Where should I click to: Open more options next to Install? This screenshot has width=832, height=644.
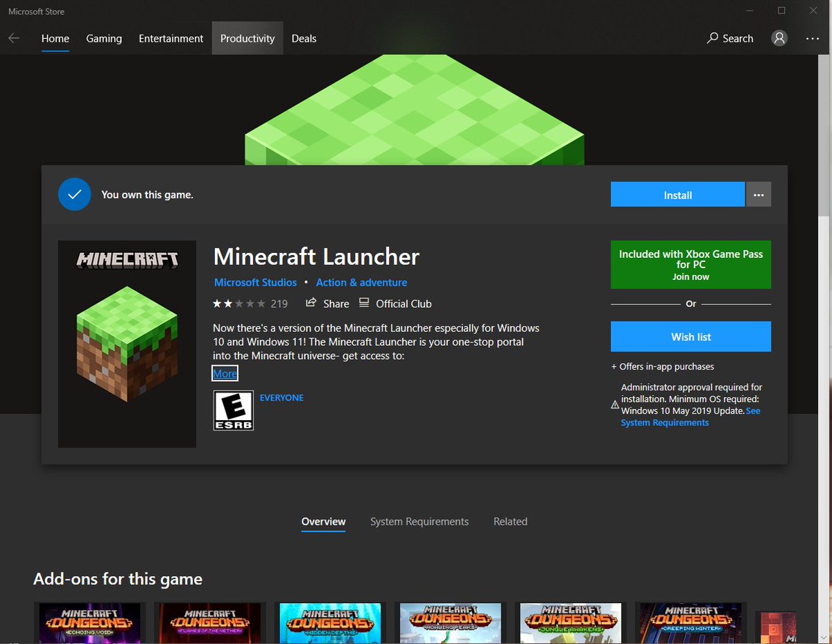coord(759,195)
